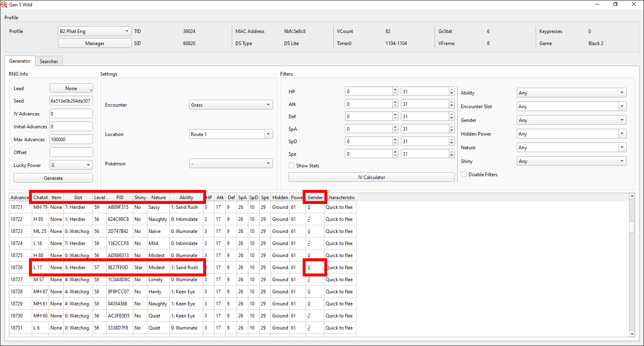Open the IV Calculator
This screenshot has height=346, width=644.
point(371,177)
